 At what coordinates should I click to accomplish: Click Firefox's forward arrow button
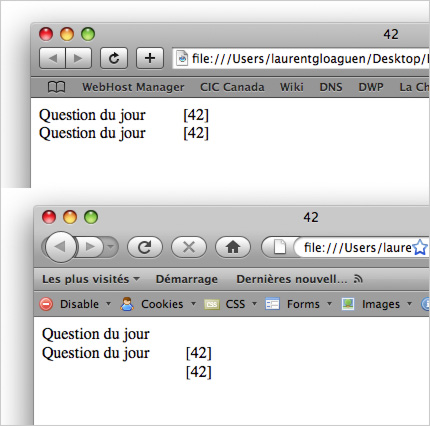pos(90,247)
